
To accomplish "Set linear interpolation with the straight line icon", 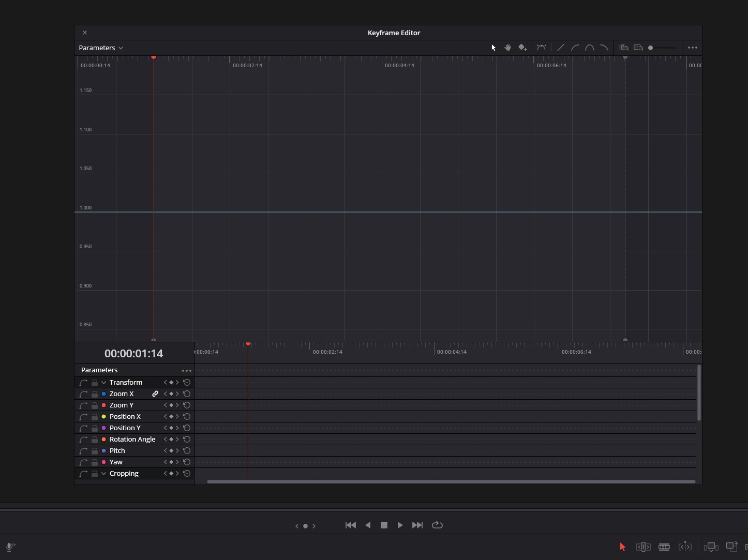I will (560, 48).
